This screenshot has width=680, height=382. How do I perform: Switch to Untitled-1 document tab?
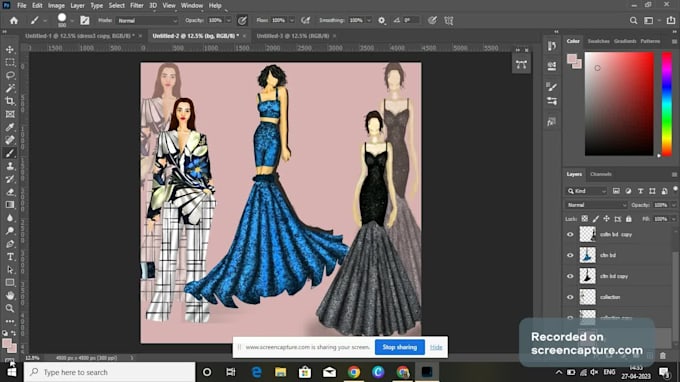80,36
